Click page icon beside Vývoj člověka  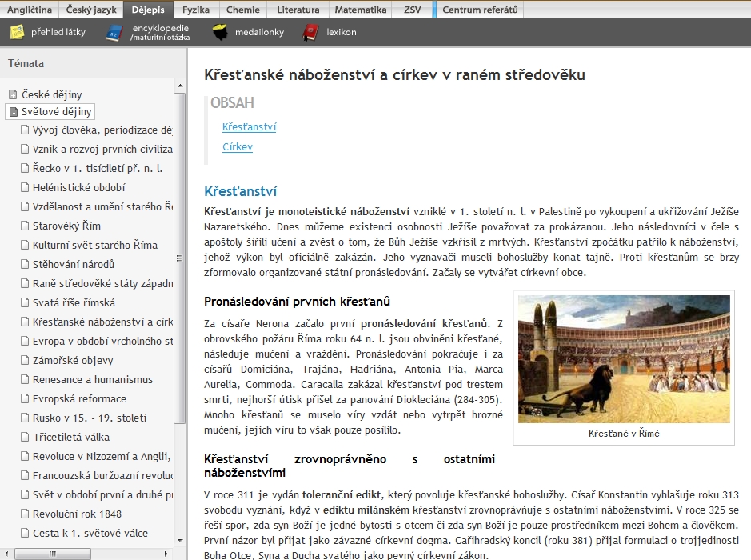click(x=25, y=130)
